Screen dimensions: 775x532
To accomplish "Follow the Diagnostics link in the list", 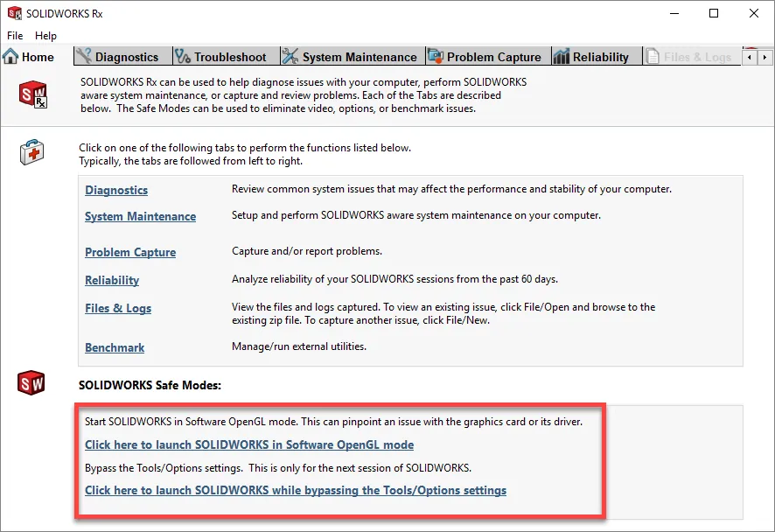I will 116,190.
